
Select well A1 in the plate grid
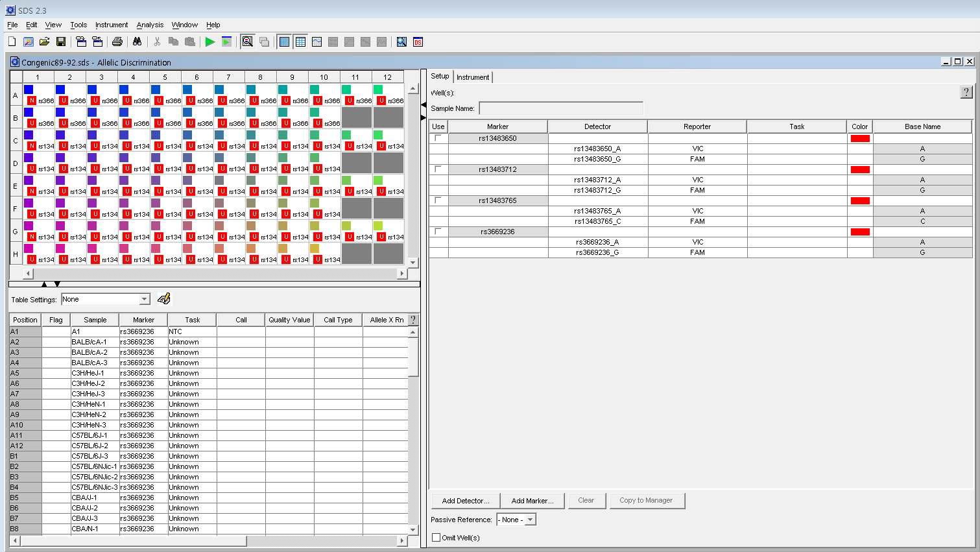tap(38, 95)
